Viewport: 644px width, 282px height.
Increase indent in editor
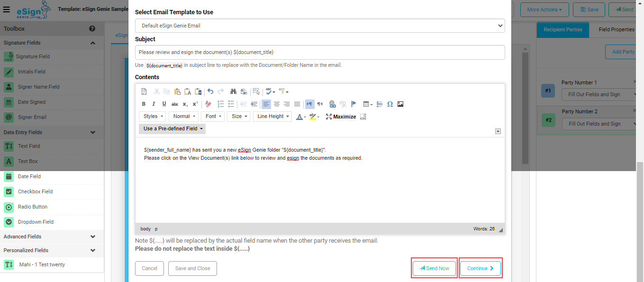tap(254, 104)
